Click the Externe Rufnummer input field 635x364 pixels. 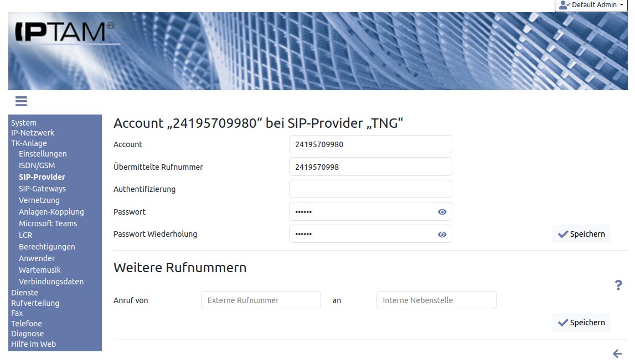261,300
